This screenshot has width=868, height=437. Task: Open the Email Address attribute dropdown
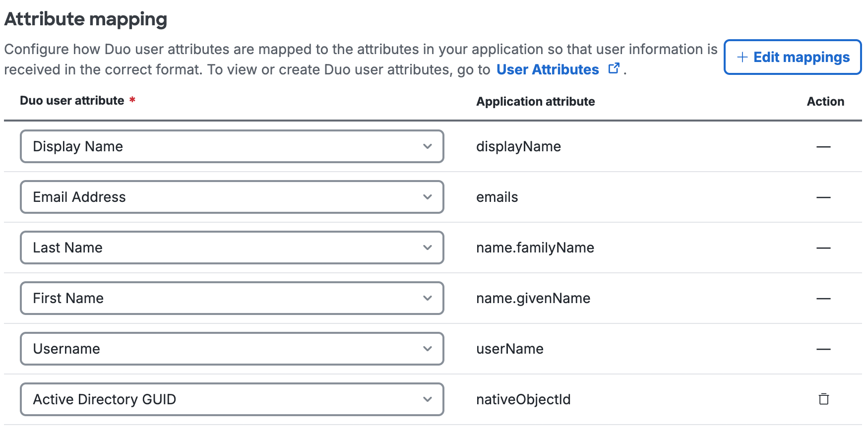(232, 197)
